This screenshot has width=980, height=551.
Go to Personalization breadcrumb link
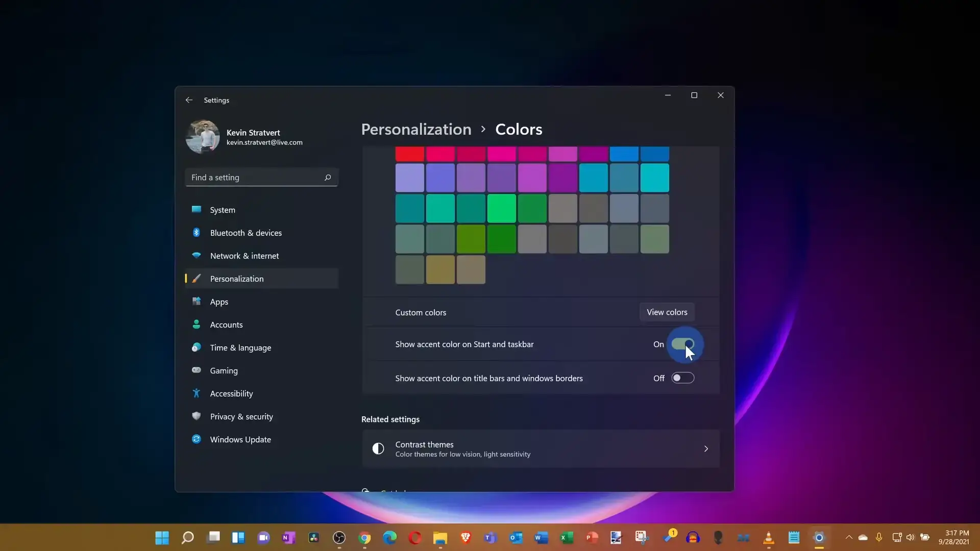(416, 130)
